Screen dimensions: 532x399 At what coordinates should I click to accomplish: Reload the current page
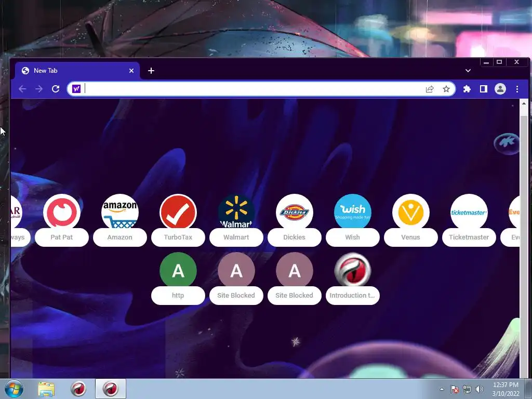(x=56, y=89)
